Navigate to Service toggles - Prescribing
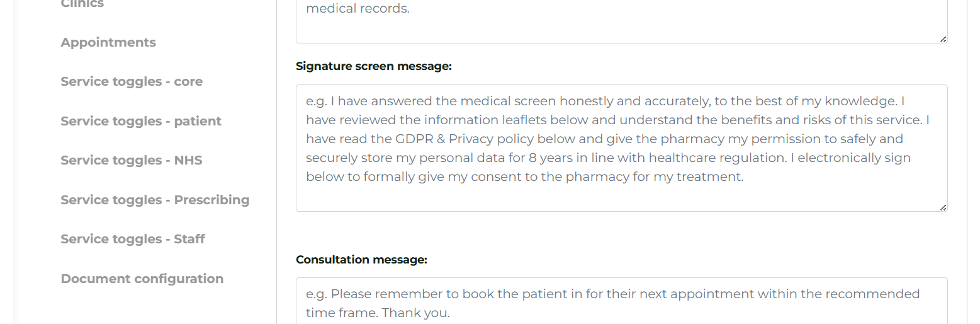The image size is (980, 324). [x=155, y=200]
